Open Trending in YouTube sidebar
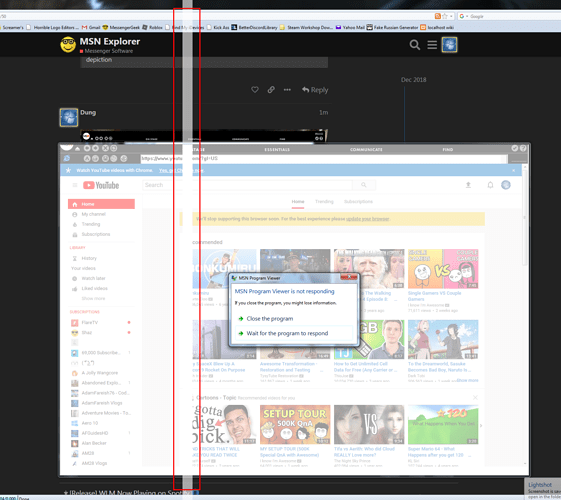 click(91, 224)
